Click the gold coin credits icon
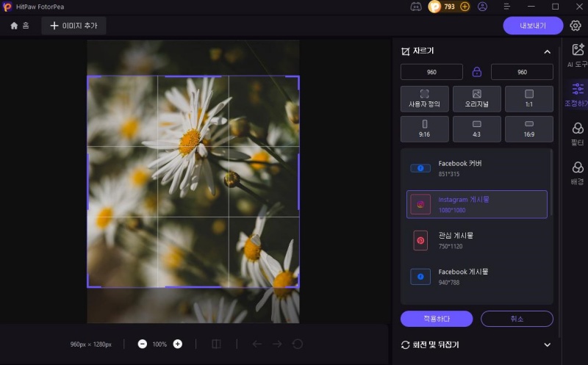This screenshot has height=365, width=588. point(434,7)
